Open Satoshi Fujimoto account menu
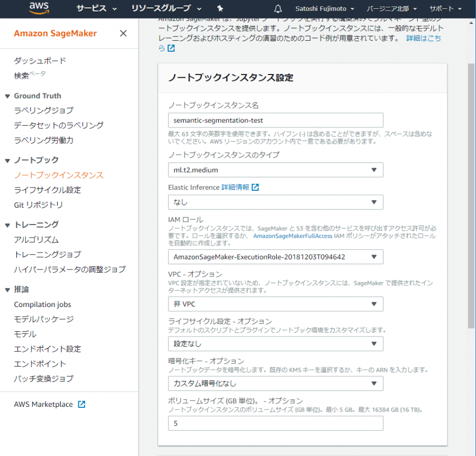This screenshot has height=456, width=476. click(x=325, y=9)
